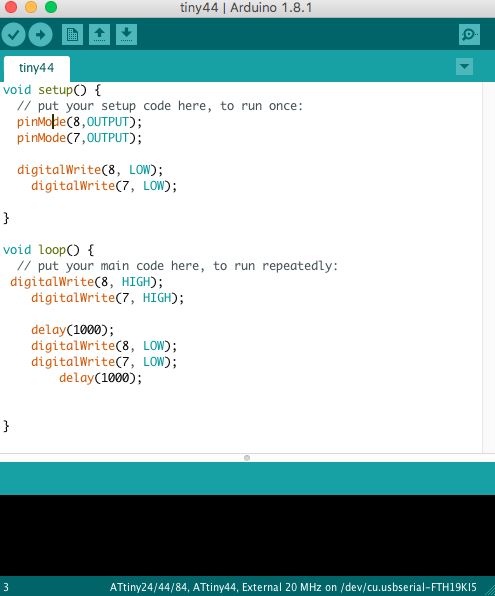Open a sketch with the Open icon
Screen dimensions: 495x596
pyautogui.click(x=100, y=35)
